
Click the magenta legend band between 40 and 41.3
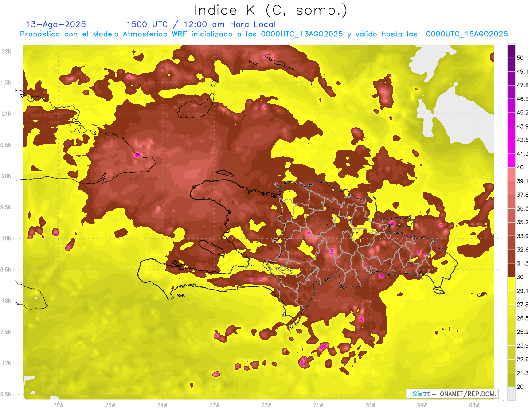[x=511, y=160]
